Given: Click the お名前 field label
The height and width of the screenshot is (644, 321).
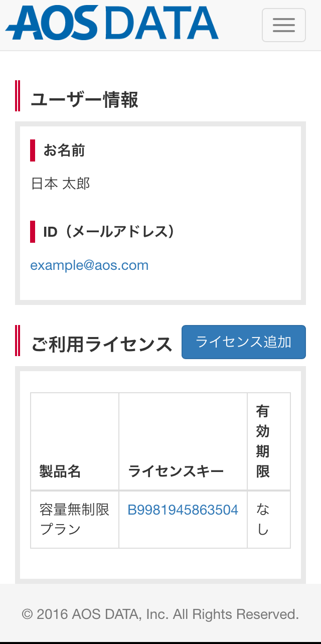Looking at the screenshot, I should [64, 150].
